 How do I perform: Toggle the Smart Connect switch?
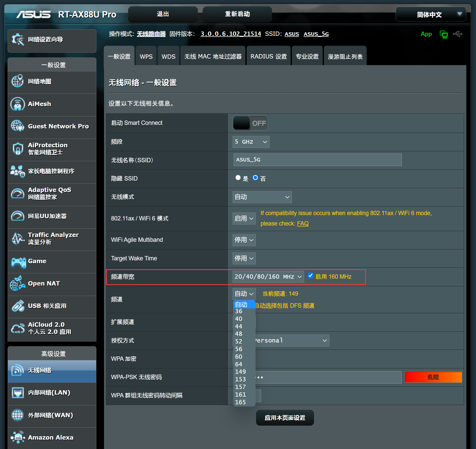(250, 123)
